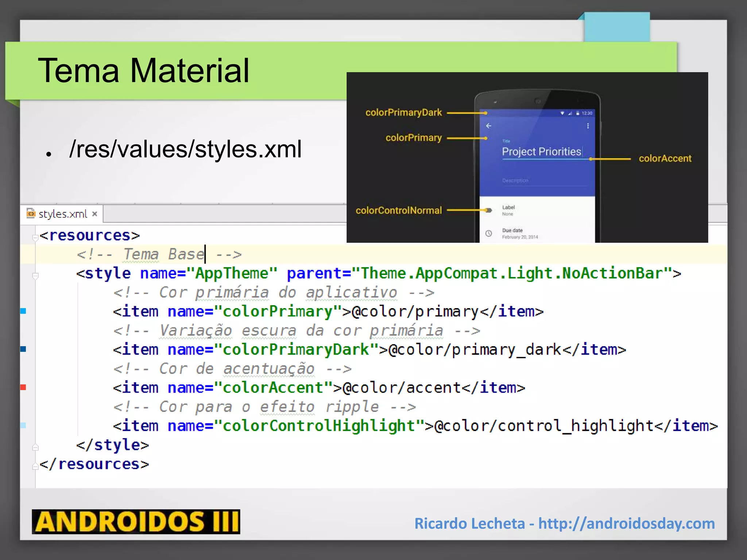
Task: Click 'Cor para o efeito ripple' comment
Action: pos(264,407)
